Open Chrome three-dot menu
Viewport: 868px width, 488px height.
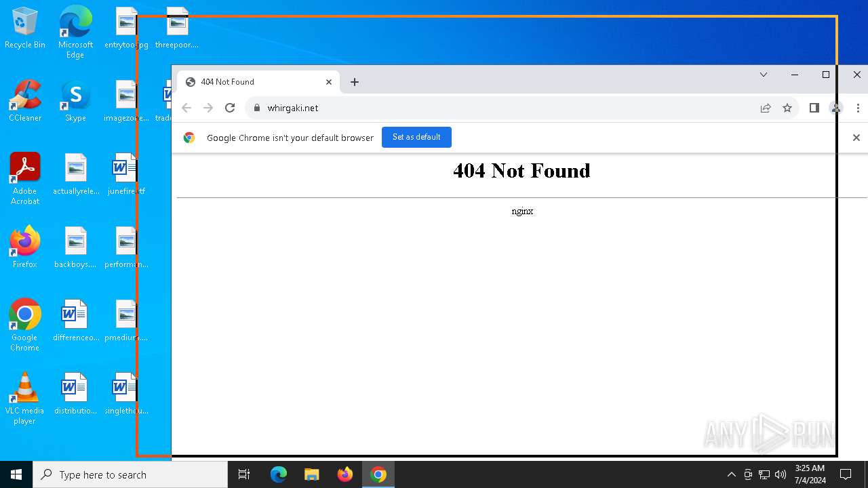click(858, 108)
